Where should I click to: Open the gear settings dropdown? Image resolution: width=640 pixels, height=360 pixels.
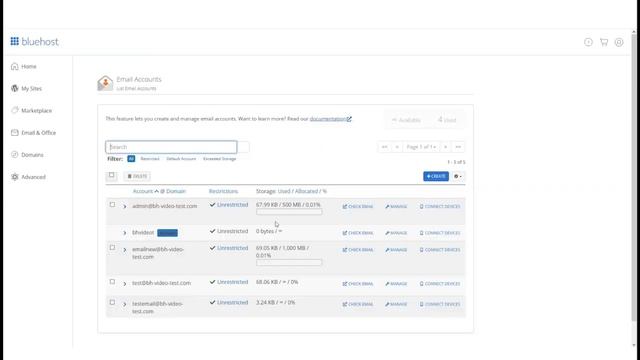[x=458, y=176]
